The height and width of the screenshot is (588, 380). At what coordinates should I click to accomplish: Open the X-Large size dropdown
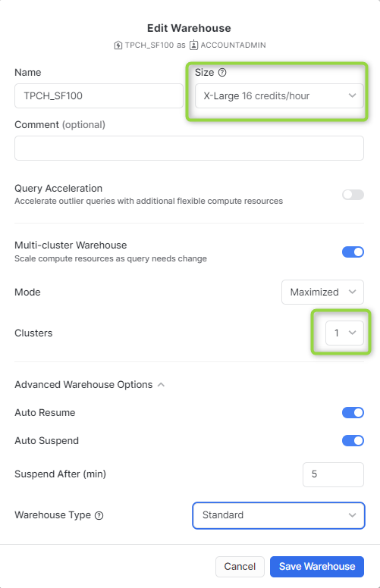tap(279, 96)
